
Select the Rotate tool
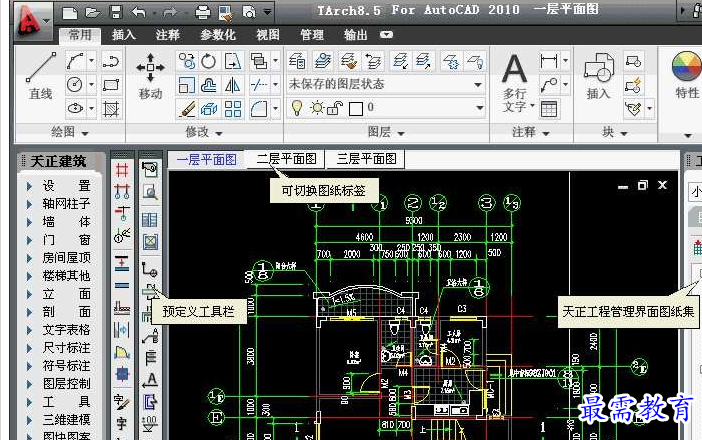[209, 61]
